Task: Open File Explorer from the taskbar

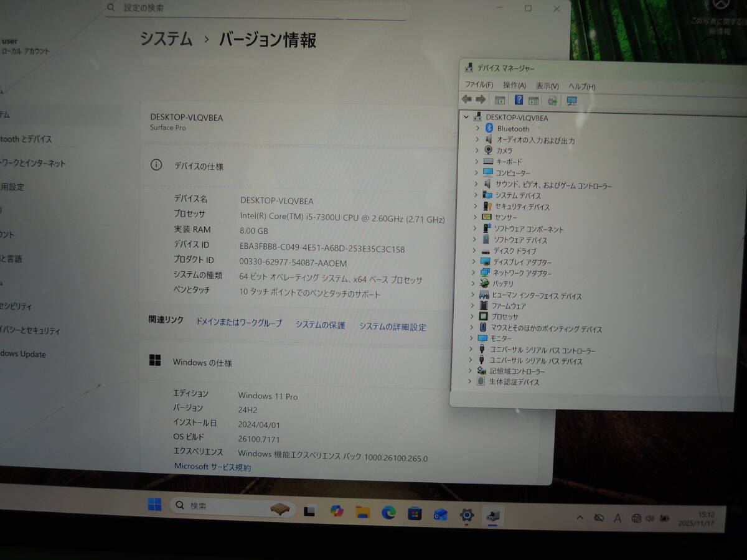Action: 363,512
